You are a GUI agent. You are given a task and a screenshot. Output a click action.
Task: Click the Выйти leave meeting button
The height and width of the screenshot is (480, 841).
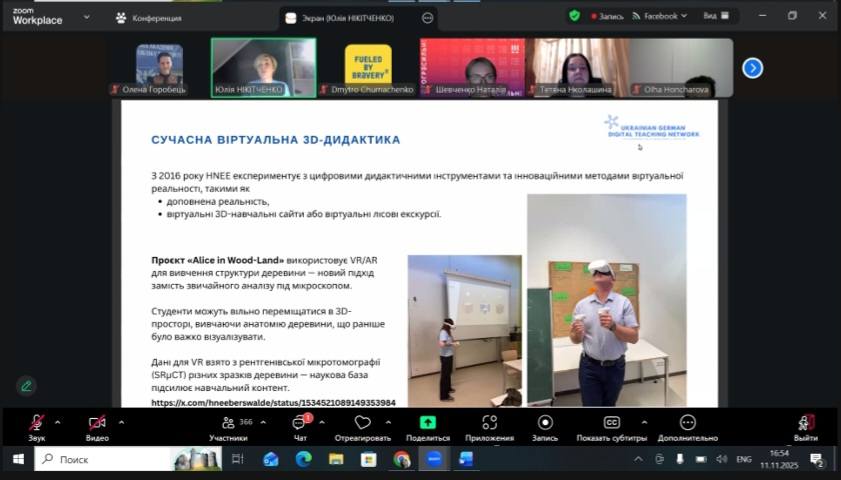tap(805, 423)
